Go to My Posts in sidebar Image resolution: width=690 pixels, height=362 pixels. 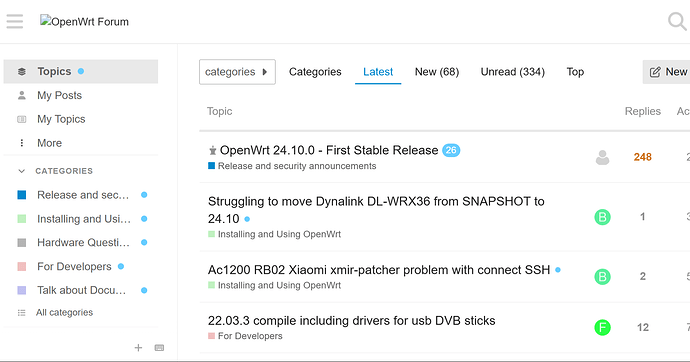click(59, 95)
